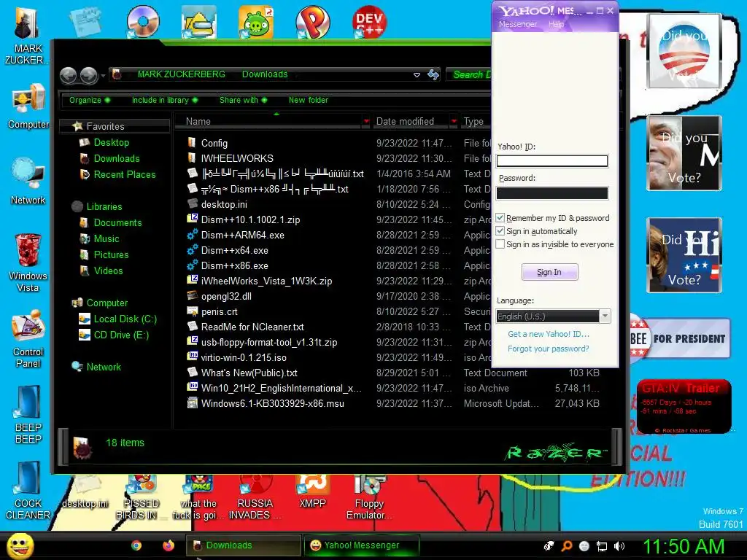Click the Password input field
Image resolution: width=747 pixels, height=560 pixels.
coord(552,192)
